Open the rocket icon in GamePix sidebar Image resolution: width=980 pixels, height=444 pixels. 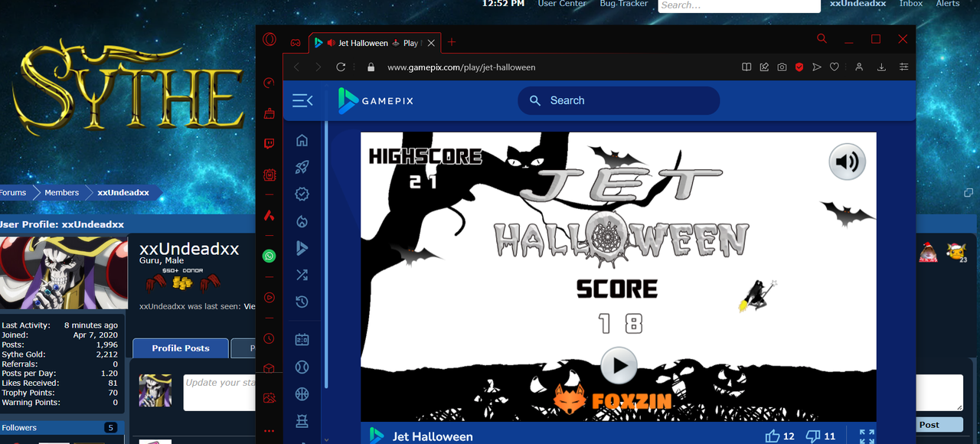[x=302, y=168]
